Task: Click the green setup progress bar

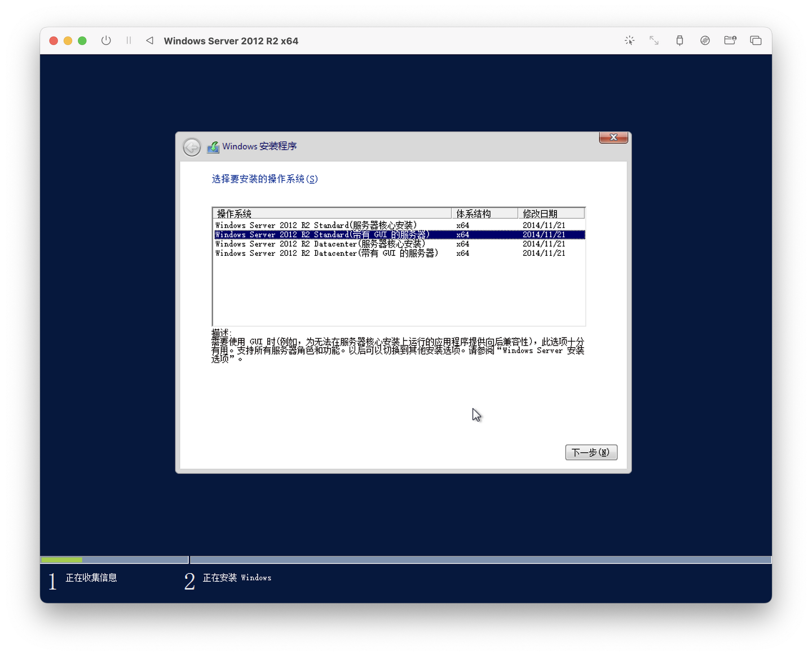Action: click(x=62, y=560)
